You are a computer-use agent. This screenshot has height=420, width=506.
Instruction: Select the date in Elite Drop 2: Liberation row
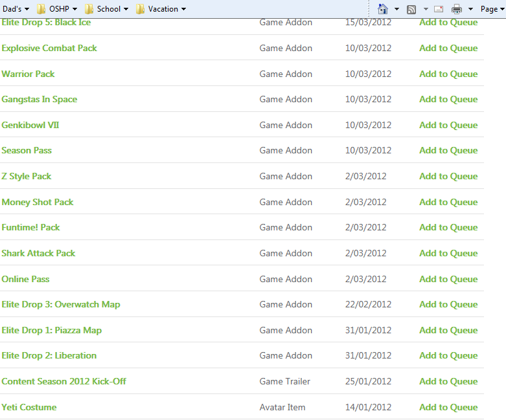point(368,355)
